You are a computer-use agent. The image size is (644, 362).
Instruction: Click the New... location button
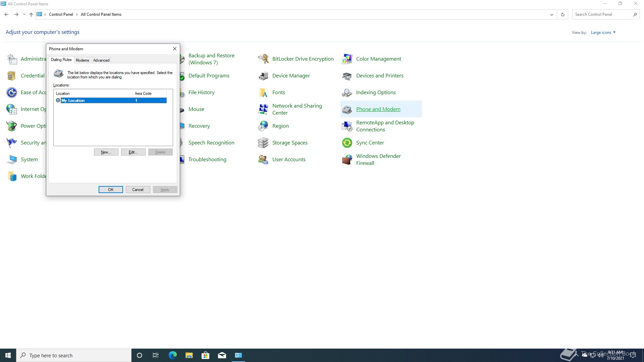point(106,152)
